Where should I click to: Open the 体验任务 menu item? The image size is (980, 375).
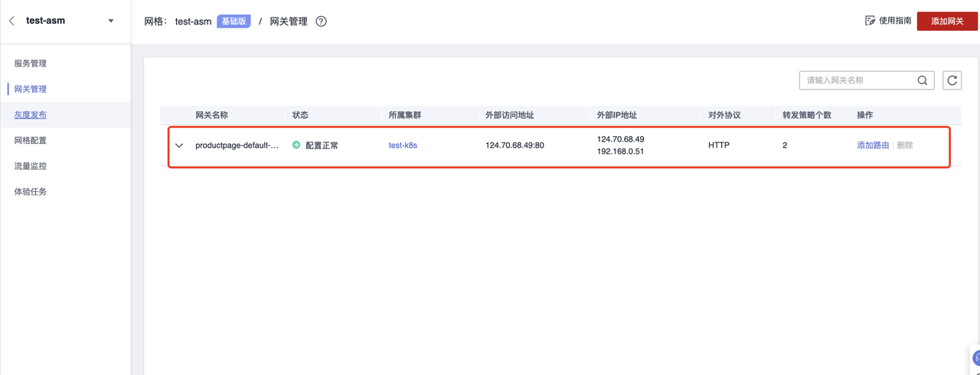[31, 192]
